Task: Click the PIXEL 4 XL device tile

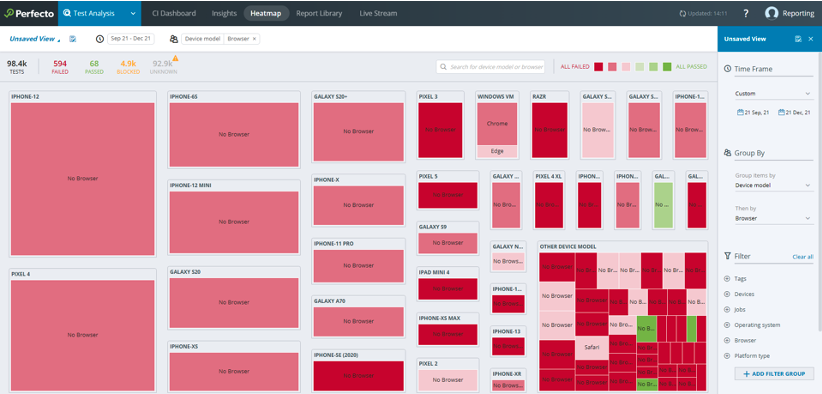Action: pos(549,204)
